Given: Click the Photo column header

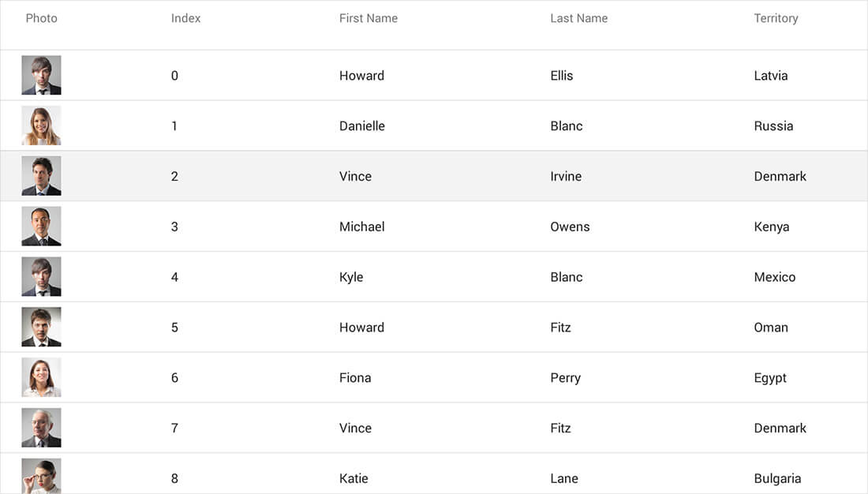Looking at the screenshot, I should [42, 18].
